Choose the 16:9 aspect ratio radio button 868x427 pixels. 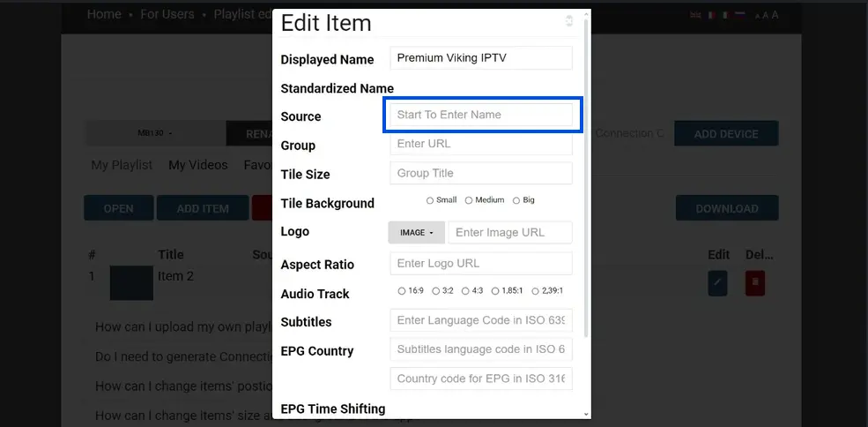402,290
